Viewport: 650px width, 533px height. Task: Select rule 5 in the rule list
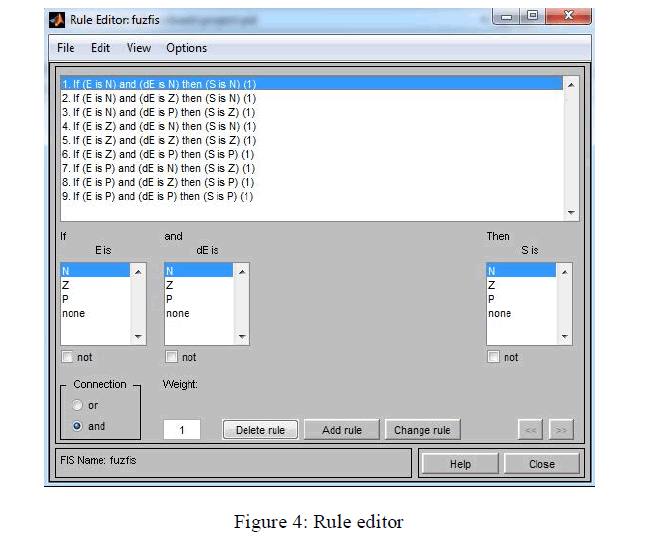pos(158,141)
